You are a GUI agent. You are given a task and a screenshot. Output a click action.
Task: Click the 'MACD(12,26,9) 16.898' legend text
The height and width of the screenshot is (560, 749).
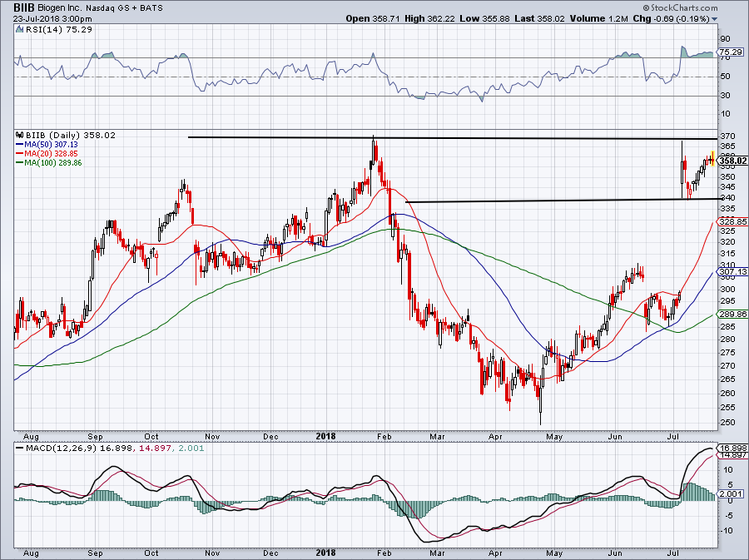point(79,448)
